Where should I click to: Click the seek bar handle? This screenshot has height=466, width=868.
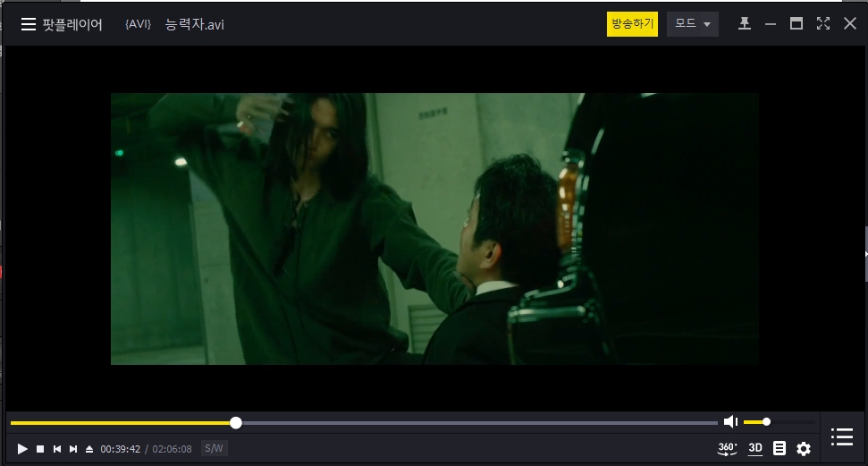(236, 422)
